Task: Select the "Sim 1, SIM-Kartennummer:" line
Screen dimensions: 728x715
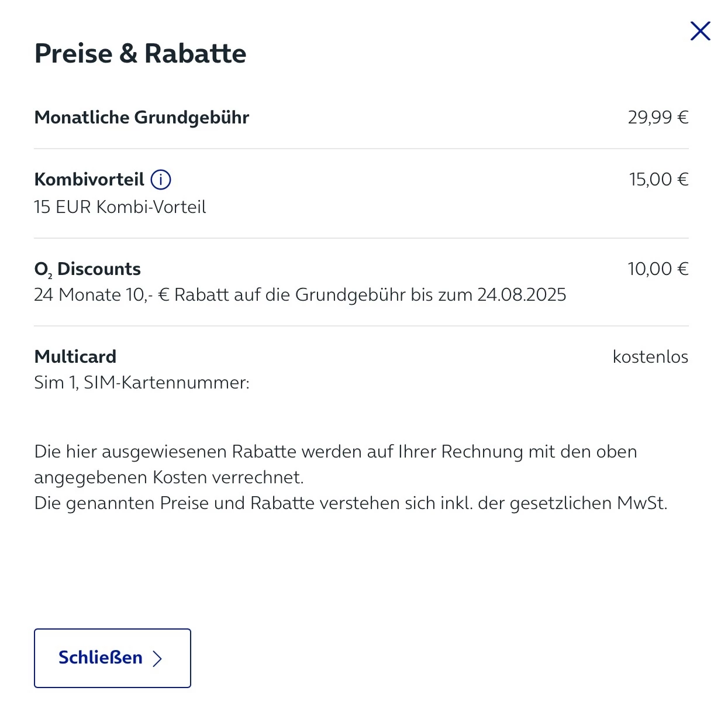Action: coord(142,383)
